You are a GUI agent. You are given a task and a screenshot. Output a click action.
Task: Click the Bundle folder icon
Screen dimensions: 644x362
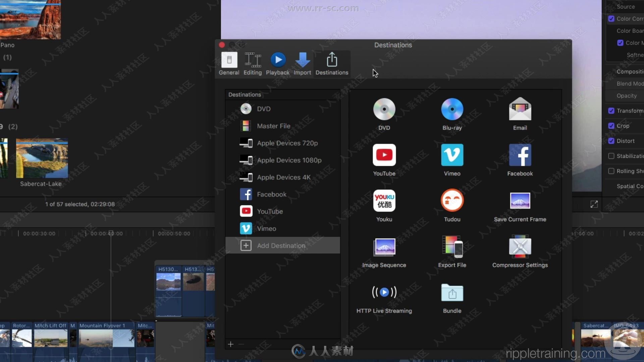(452, 293)
